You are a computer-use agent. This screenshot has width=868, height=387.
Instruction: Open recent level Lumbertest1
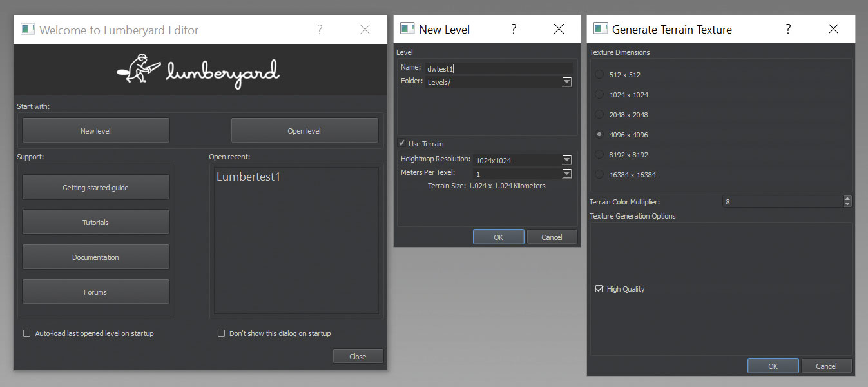(248, 176)
